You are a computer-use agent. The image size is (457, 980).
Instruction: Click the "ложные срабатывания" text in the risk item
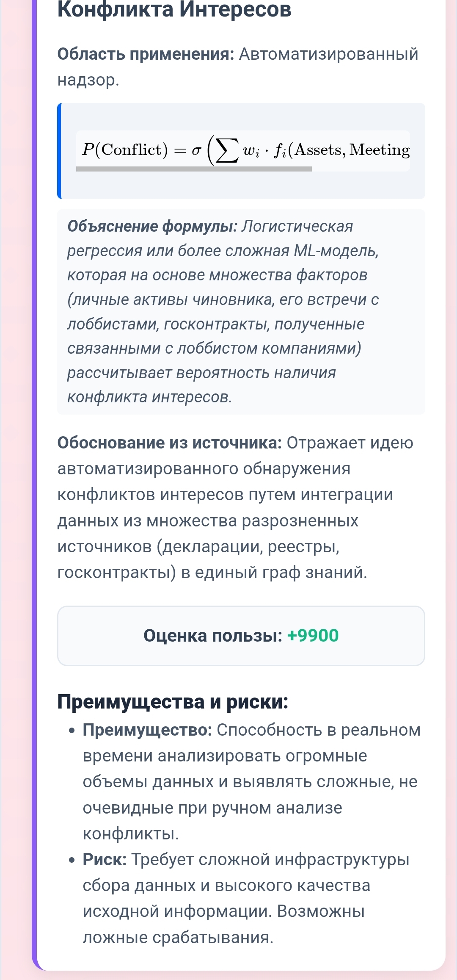click(177, 938)
